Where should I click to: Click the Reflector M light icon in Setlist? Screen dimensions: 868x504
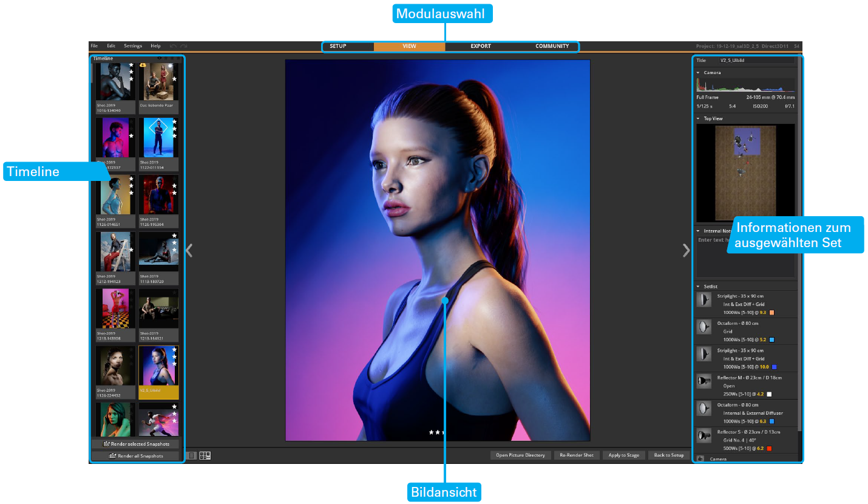(x=704, y=381)
